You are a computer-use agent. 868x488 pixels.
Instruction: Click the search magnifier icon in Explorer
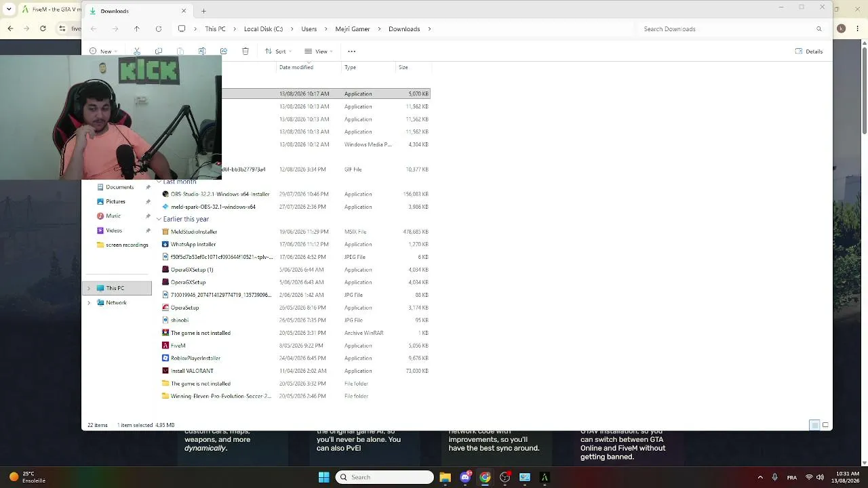click(819, 29)
